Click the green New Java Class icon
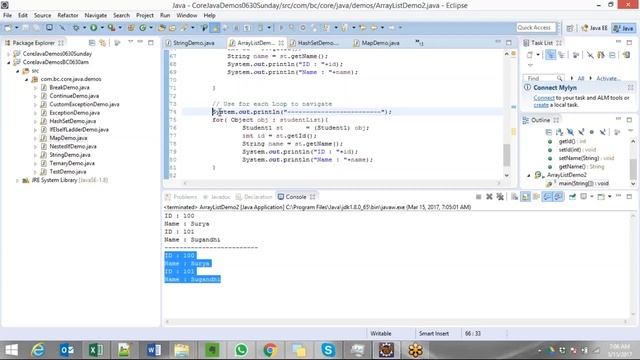 (142, 28)
